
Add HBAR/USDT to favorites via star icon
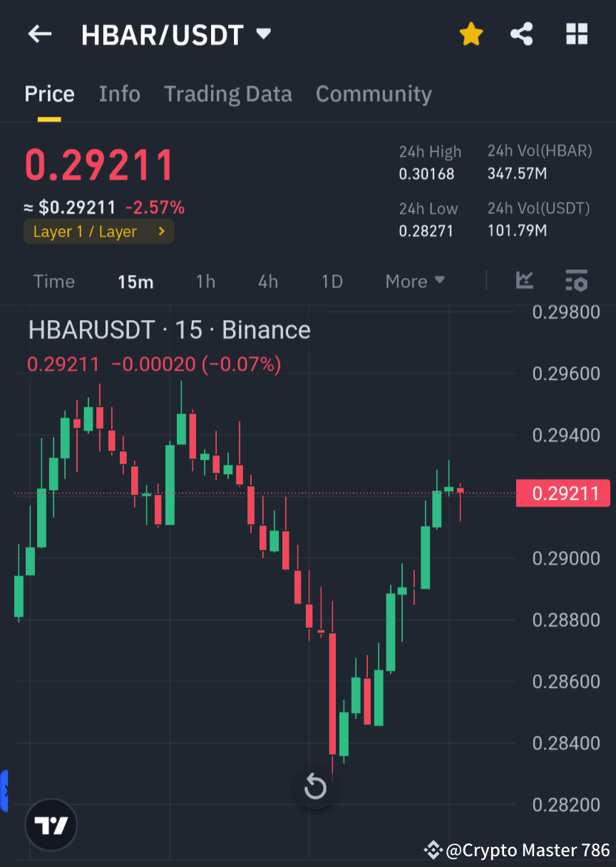coord(471,34)
